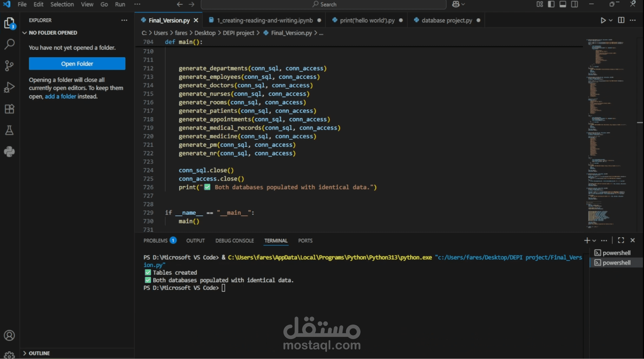
Task: Open the Go menu
Action: point(104,4)
